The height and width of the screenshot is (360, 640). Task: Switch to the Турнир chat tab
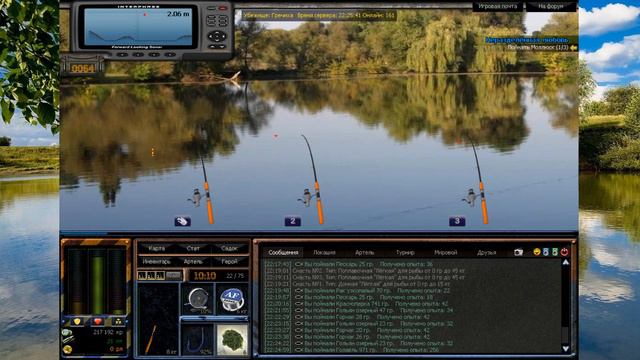(x=405, y=253)
